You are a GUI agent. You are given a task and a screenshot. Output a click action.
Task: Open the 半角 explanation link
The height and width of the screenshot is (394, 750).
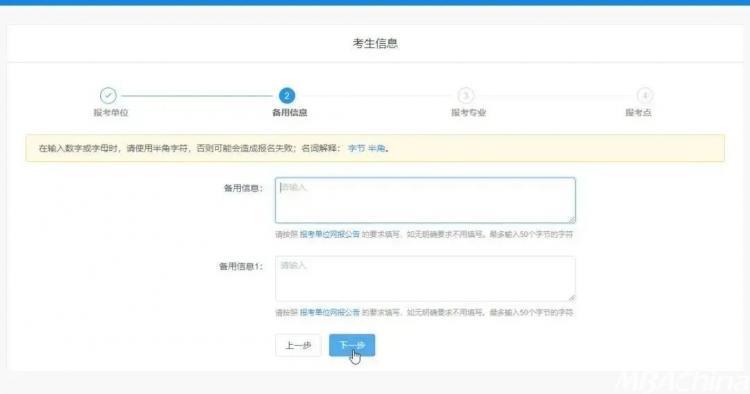tap(376, 149)
